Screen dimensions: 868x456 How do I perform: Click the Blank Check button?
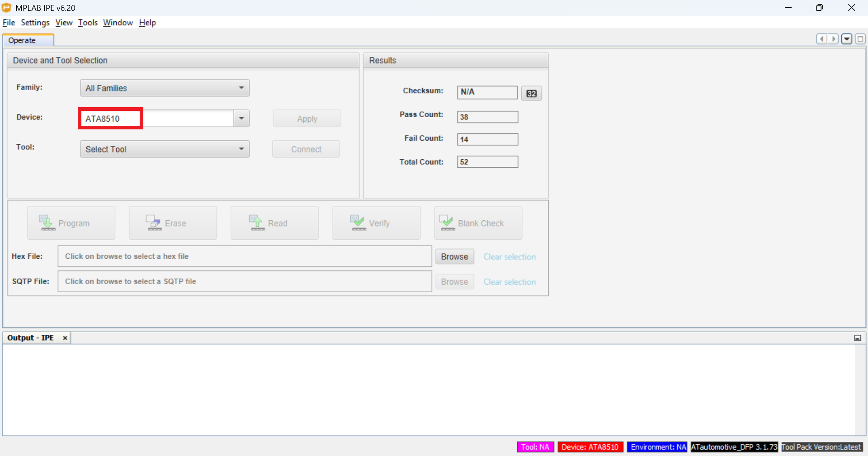[478, 223]
